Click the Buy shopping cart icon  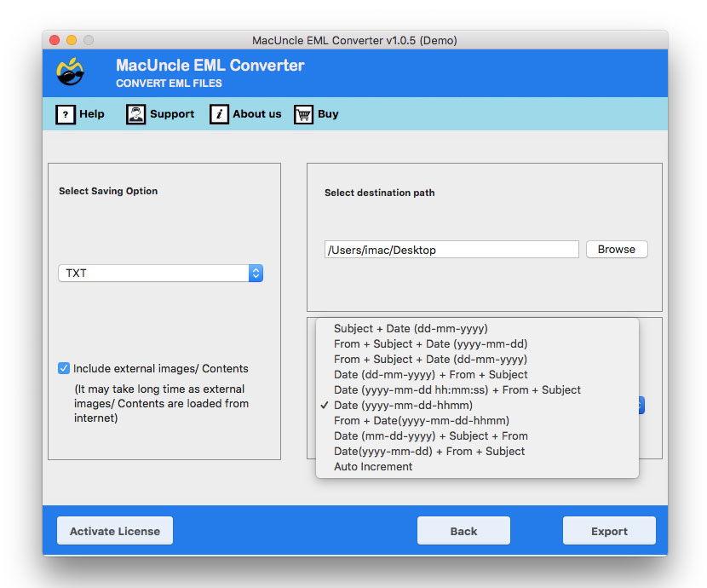tap(304, 114)
